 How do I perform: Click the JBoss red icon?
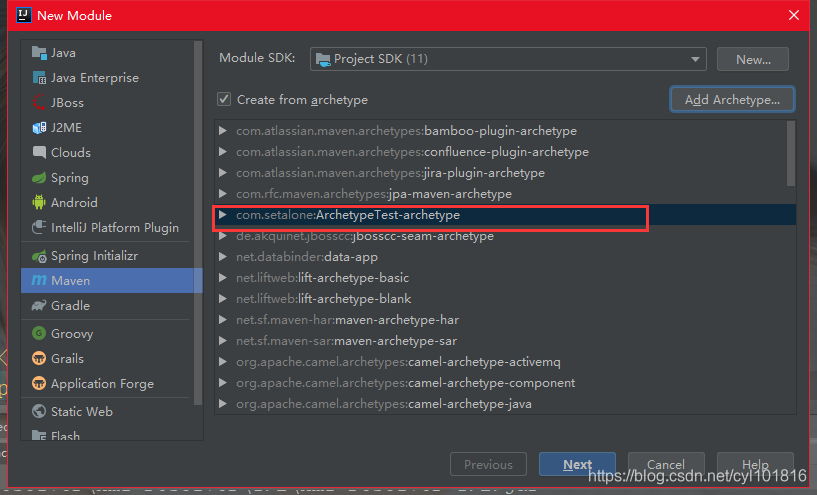[x=39, y=103]
